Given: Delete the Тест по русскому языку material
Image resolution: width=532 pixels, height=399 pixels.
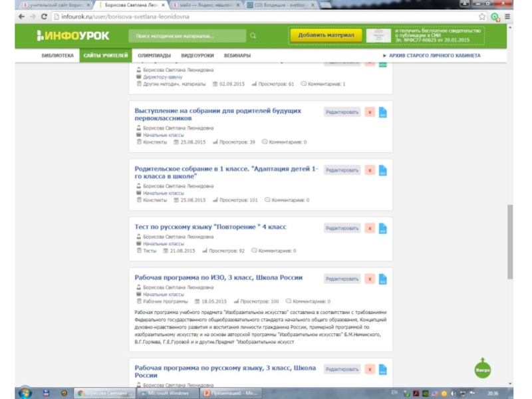Looking at the screenshot, I should point(370,228).
